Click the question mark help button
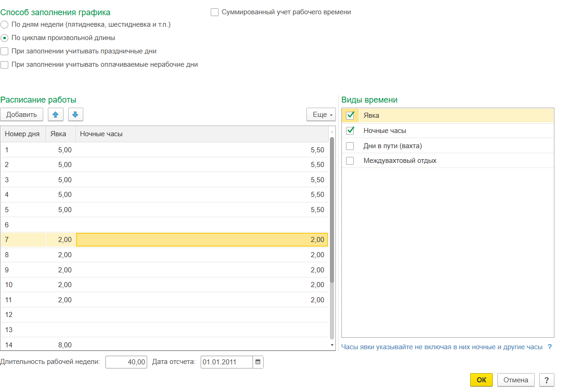This screenshot has height=392, width=565. click(x=546, y=380)
